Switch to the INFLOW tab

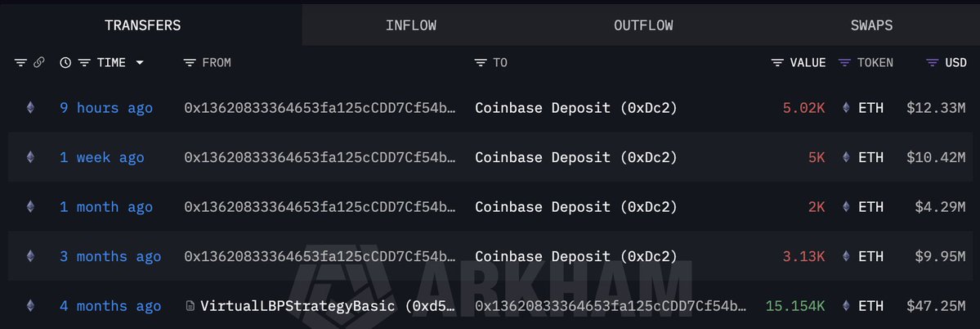coord(410,25)
